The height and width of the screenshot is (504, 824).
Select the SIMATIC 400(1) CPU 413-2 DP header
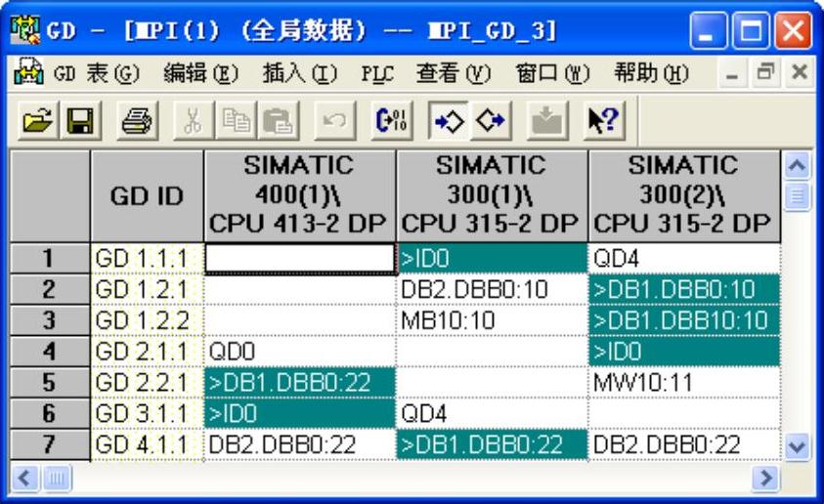(299, 196)
